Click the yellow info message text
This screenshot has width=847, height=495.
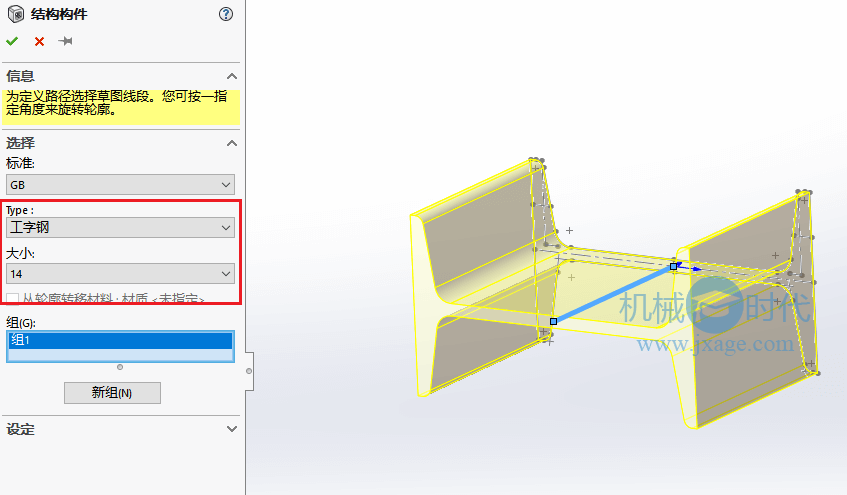click(117, 103)
